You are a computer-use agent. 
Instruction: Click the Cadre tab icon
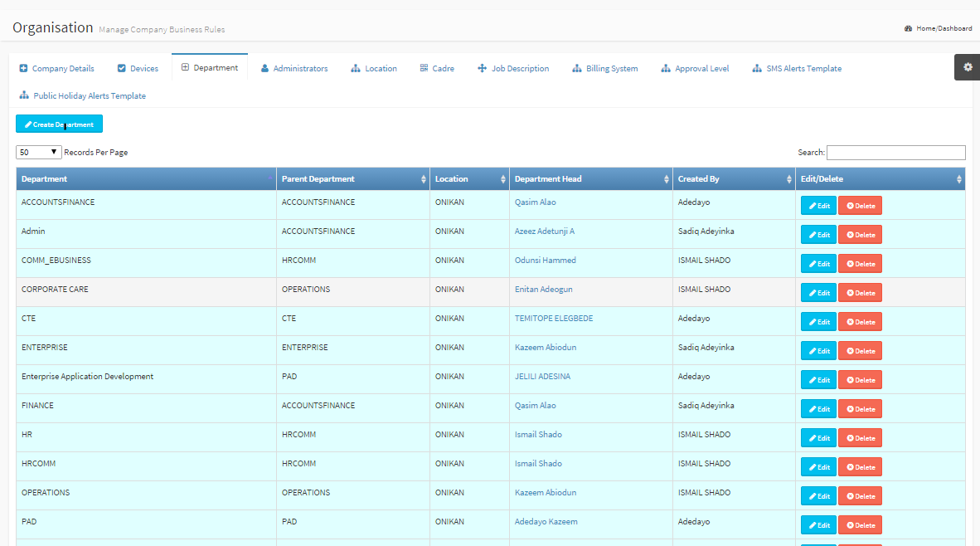[424, 69]
